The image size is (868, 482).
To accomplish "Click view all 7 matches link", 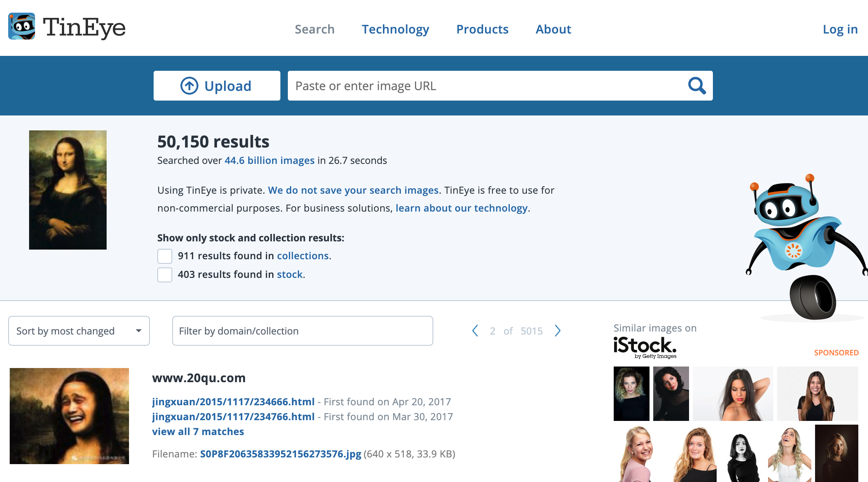I will pyautogui.click(x=198, y=431).
